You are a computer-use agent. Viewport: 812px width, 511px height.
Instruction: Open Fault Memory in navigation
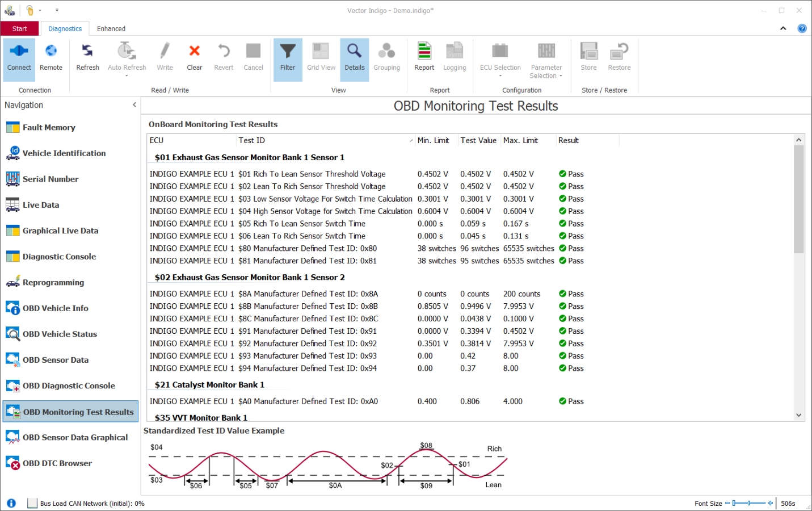tap(70, 128)
